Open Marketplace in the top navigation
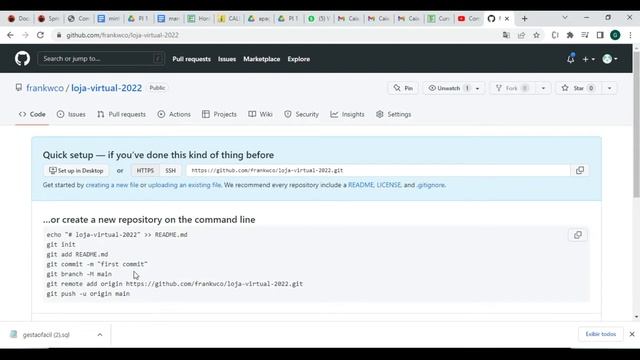The image size is (640, 360). click(262, 59)
